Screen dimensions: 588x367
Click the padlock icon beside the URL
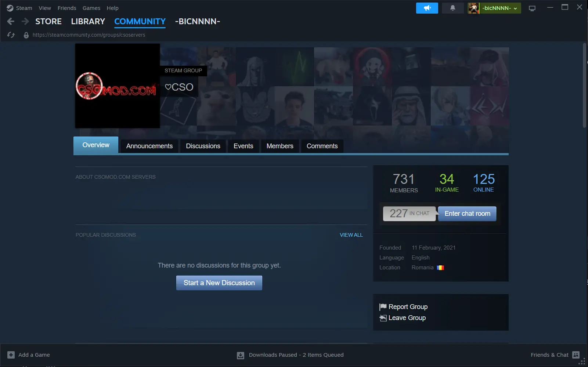point(26,35)
